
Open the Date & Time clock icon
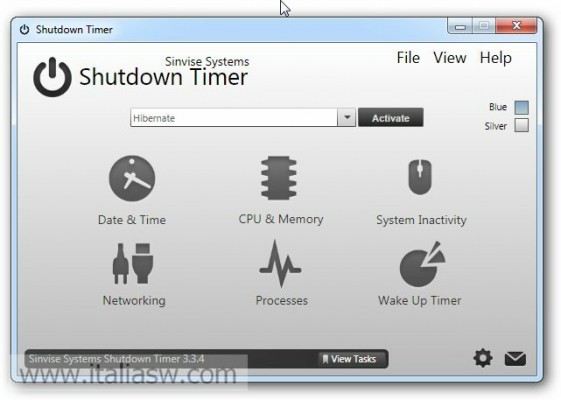pos(132,178)
